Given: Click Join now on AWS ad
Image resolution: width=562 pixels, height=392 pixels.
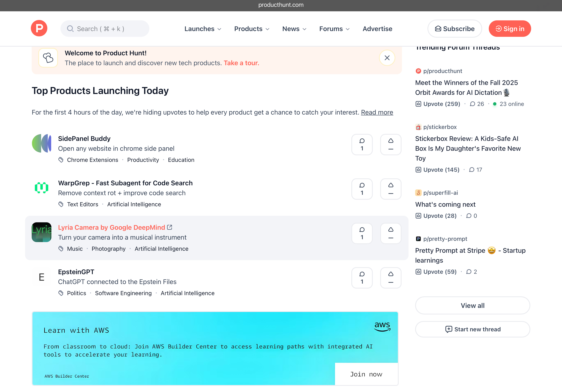Looking at the screenshot, I should click(x=366, y=374).
